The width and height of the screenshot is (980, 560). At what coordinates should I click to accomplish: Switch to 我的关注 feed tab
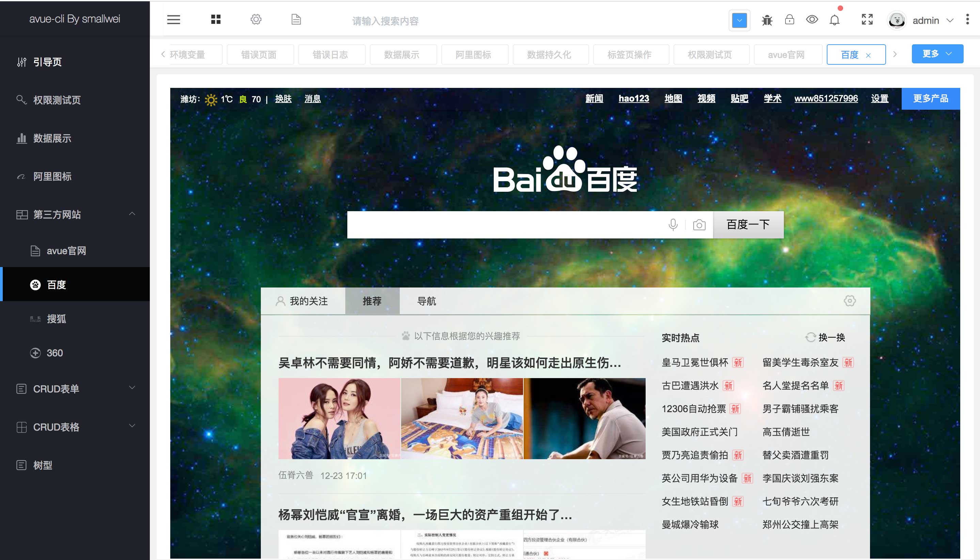[302, 301]
